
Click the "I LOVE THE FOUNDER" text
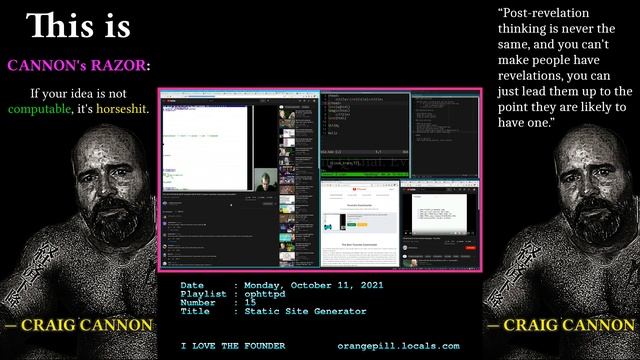coord(233,346)
